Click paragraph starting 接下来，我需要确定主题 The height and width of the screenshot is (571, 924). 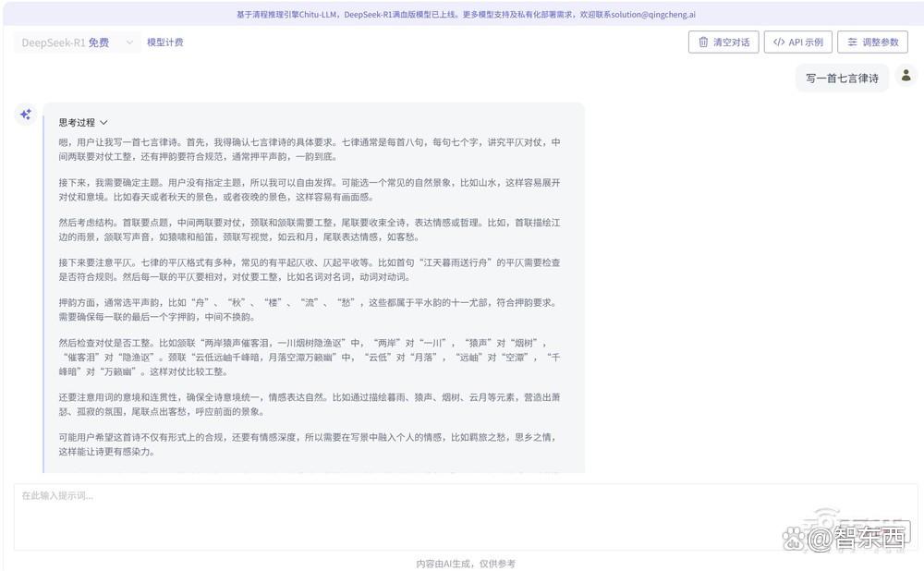click(x=310, y=189)
